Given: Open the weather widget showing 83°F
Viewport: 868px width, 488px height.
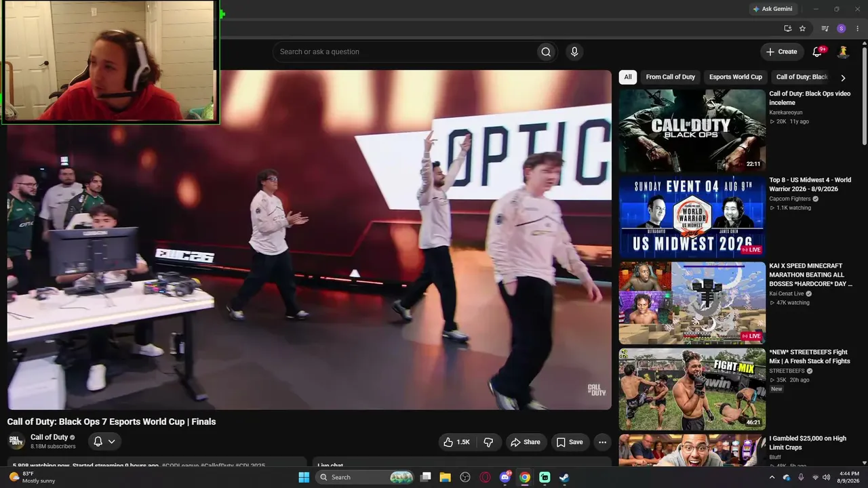Looking at the screenshot, I should pos(31,477).
